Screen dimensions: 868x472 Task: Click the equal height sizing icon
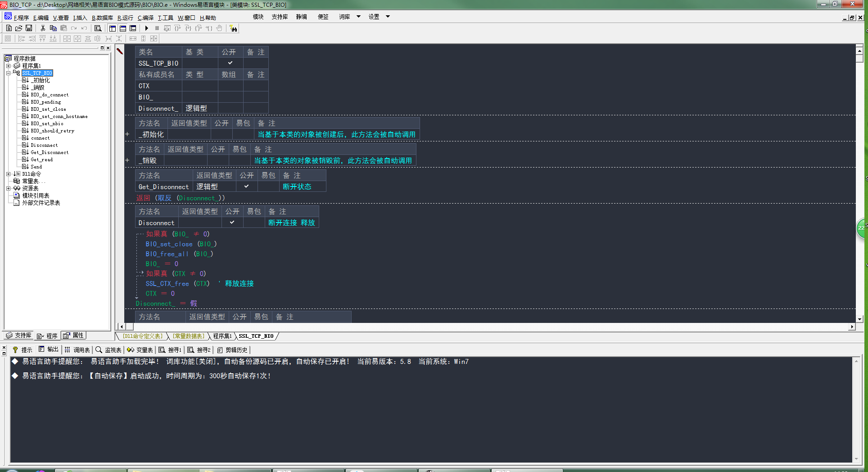pyautogui.click(x=143, y=39)
